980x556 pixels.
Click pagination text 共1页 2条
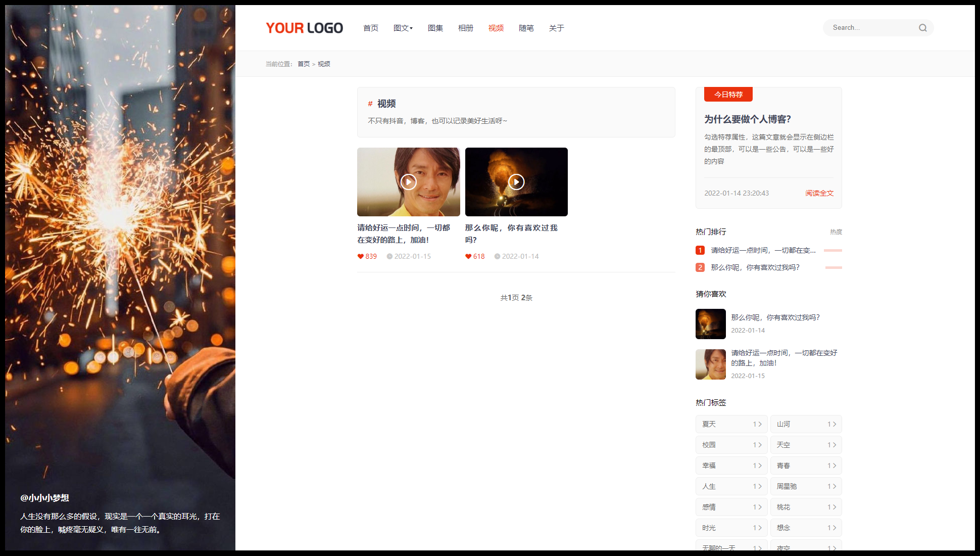pos(516,298)
